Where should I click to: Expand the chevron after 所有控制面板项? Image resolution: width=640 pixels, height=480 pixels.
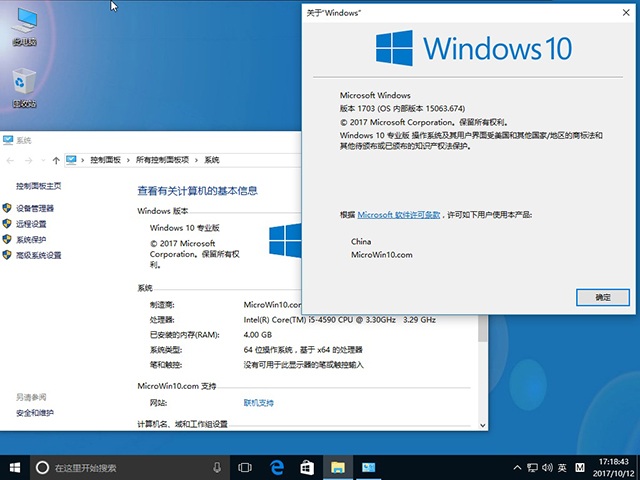tap(196, 160)
